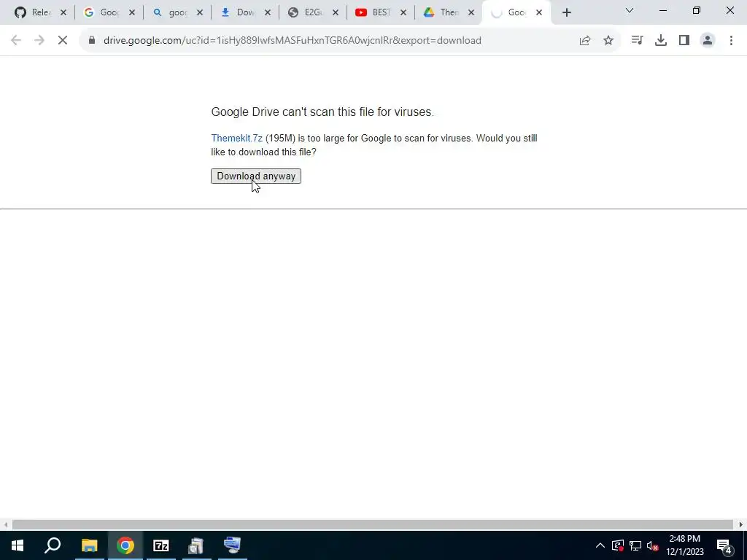Open the Windows Start menu
This screenshot has width=747, height=560.
(18, 545)
